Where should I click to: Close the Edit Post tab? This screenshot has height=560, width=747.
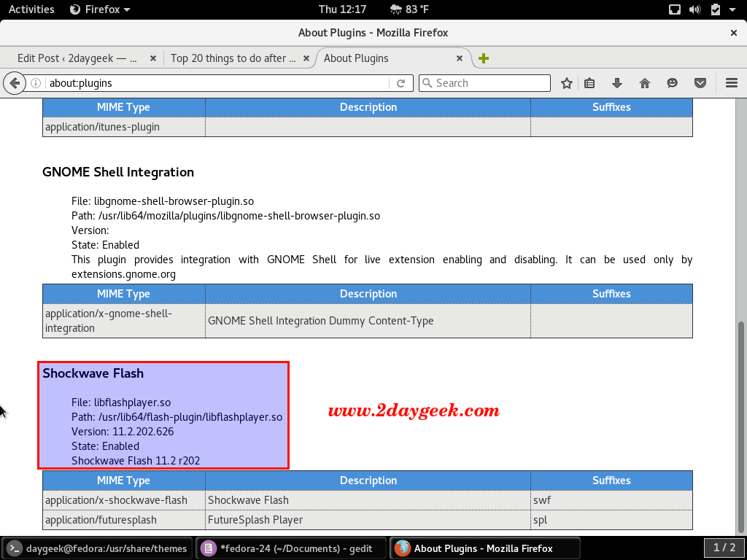pos(153,58)
